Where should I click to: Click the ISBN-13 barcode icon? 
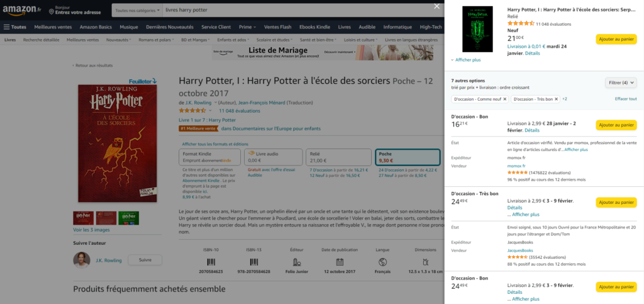point(253,262)
